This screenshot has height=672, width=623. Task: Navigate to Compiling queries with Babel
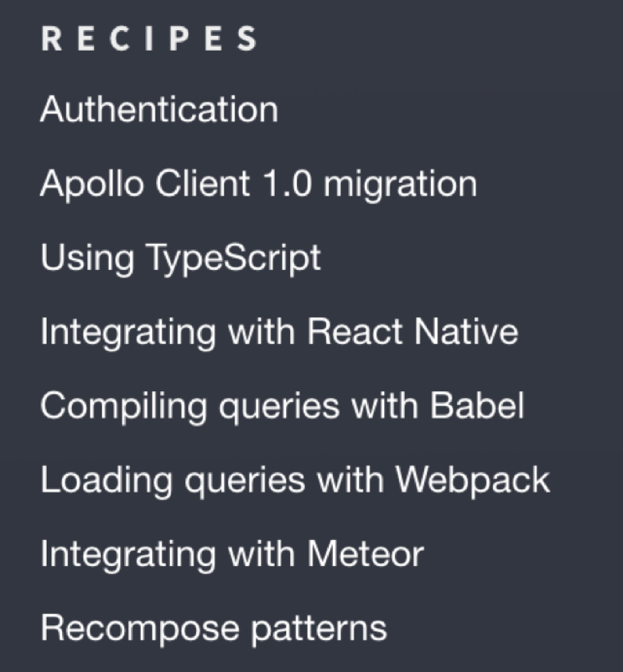282,406
